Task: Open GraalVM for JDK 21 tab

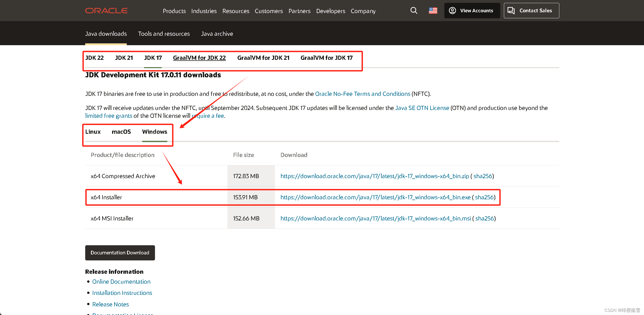Action: click(x=263, y=58)
